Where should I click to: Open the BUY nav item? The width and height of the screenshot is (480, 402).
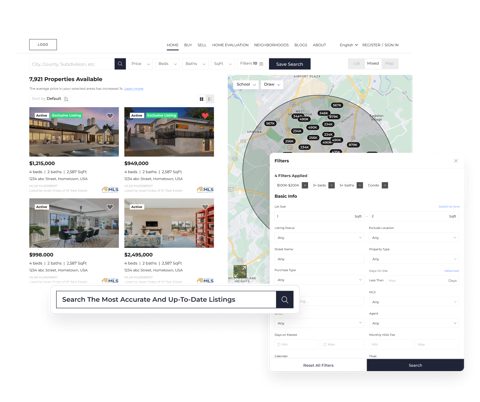pos(188,45)
